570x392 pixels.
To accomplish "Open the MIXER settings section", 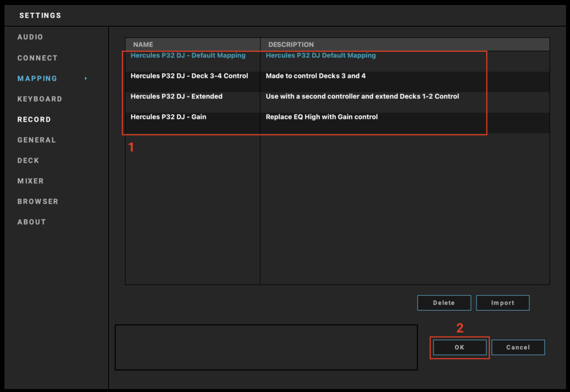I will (x=31, y=181).
